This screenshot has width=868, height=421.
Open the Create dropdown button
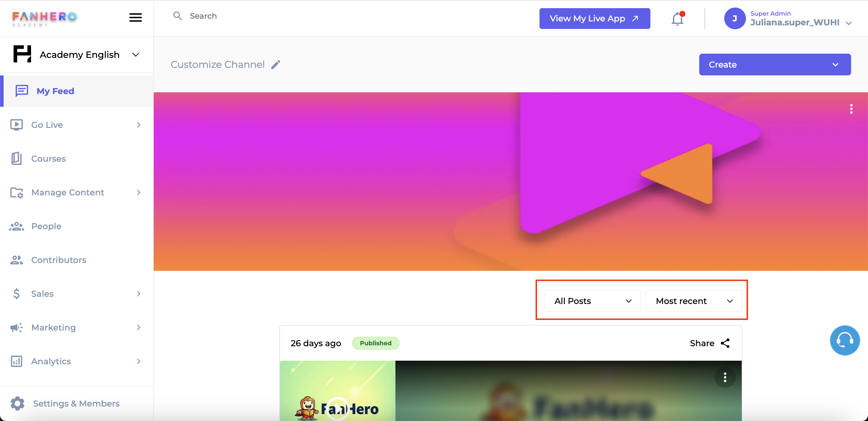pos(775,64)
